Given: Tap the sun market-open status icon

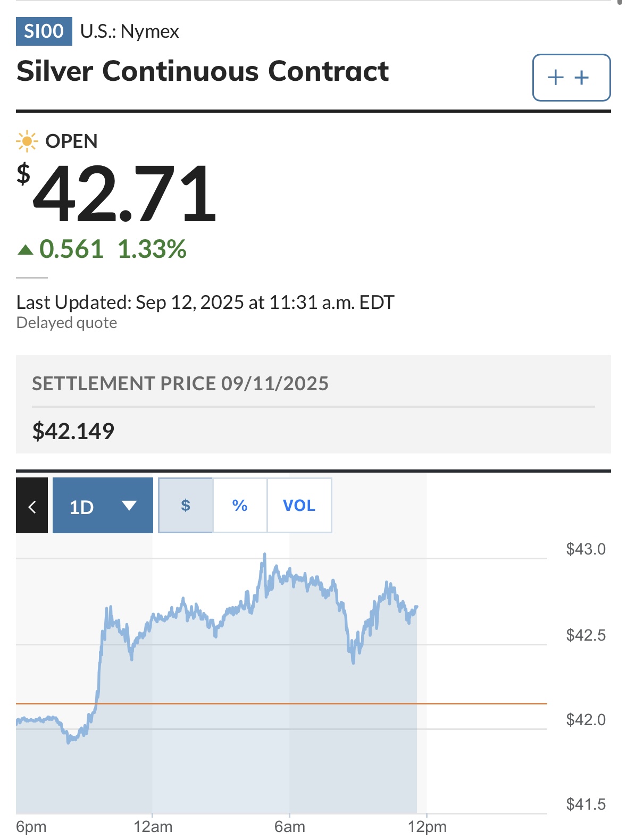Looking at the screenshot, I should pos(27,141).
